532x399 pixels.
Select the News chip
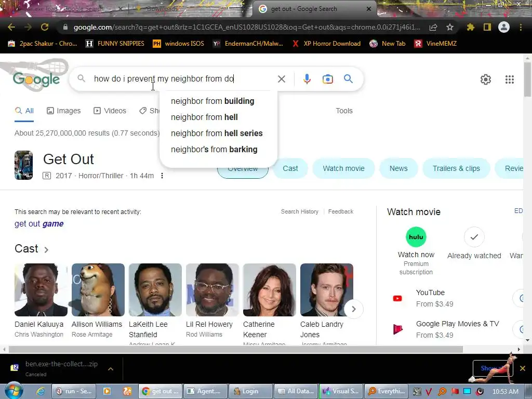point(398,168)
